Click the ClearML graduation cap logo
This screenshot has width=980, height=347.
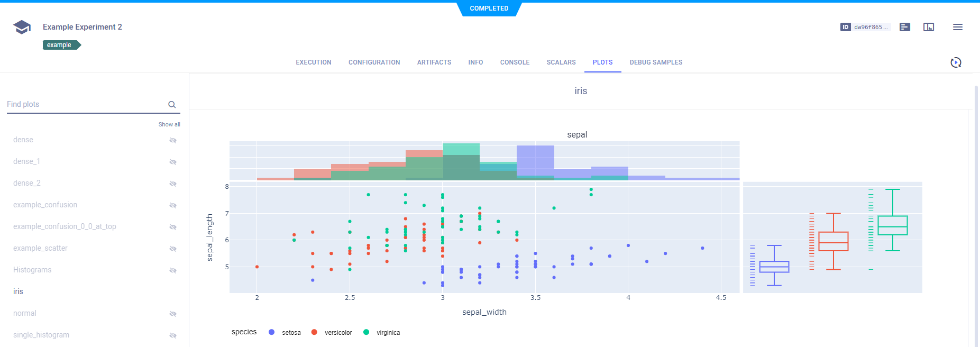click(x=22, y=27)
